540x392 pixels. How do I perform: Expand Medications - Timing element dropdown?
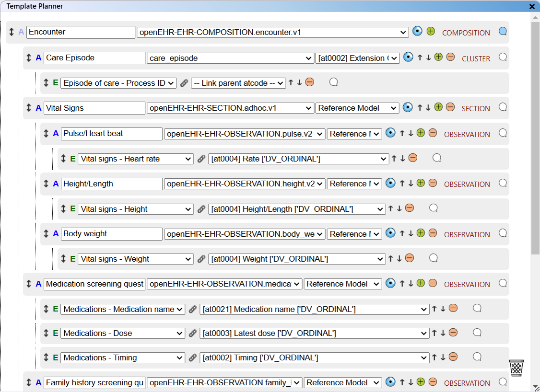pyautogui.click(x=122, y=358)
